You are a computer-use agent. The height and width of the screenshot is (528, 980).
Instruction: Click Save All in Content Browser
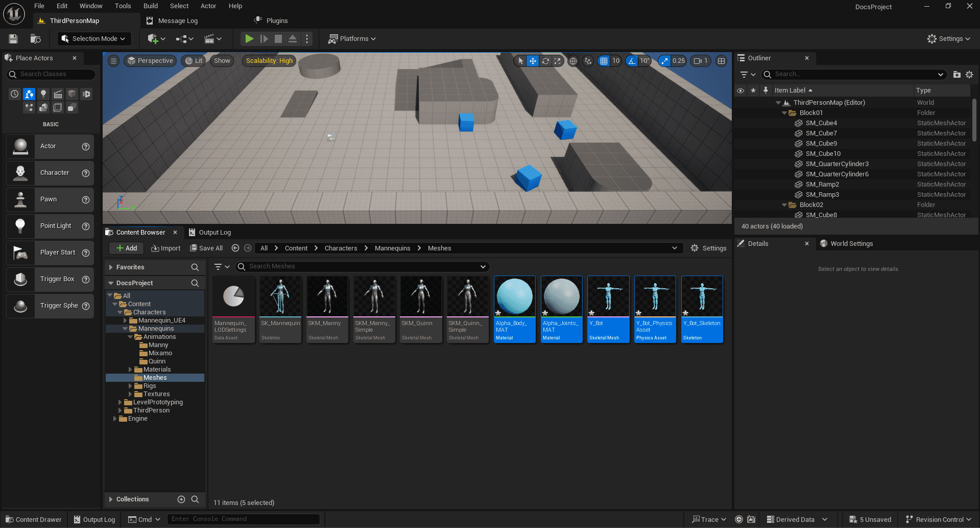point(206,248)
